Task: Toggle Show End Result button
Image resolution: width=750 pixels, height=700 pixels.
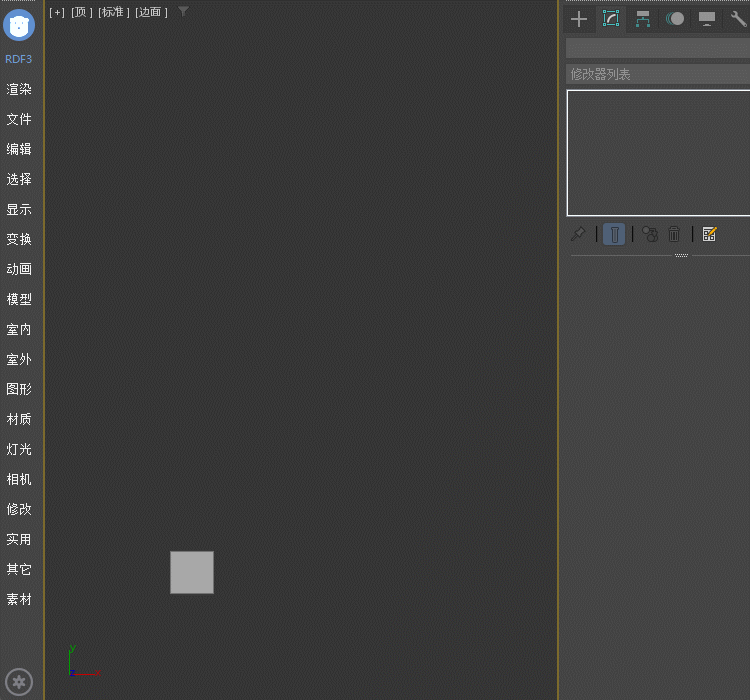Action: point(614,234)
